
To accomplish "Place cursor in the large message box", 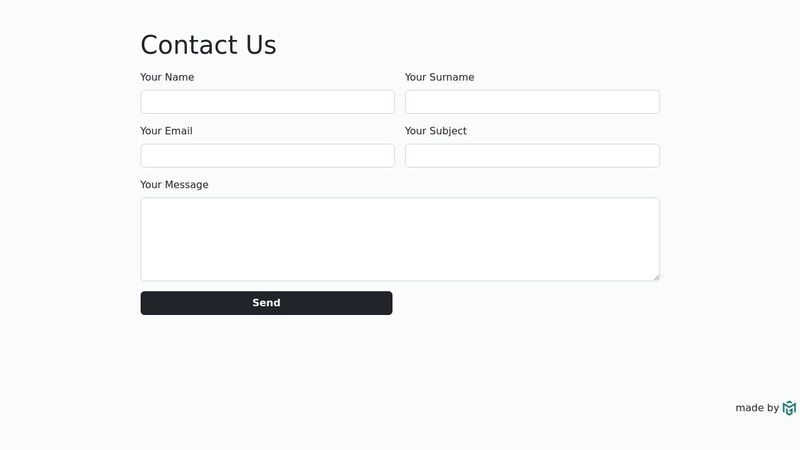I will (x=400, y=239).
